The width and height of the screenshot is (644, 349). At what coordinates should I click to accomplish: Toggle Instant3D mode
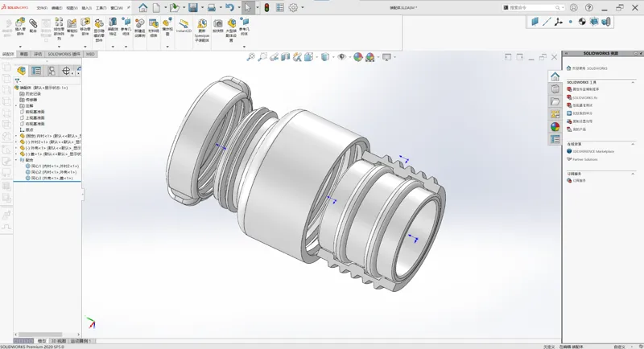184,26
